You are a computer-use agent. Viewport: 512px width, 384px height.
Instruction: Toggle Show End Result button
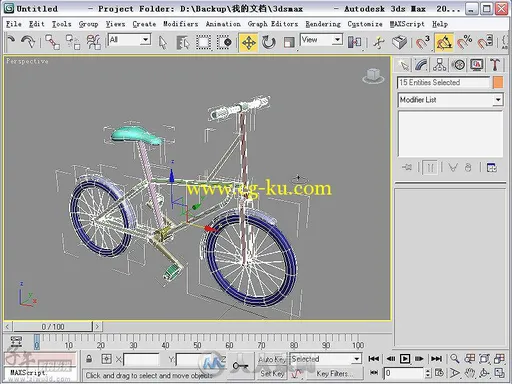pyautogui.click(x=430, y=167)
